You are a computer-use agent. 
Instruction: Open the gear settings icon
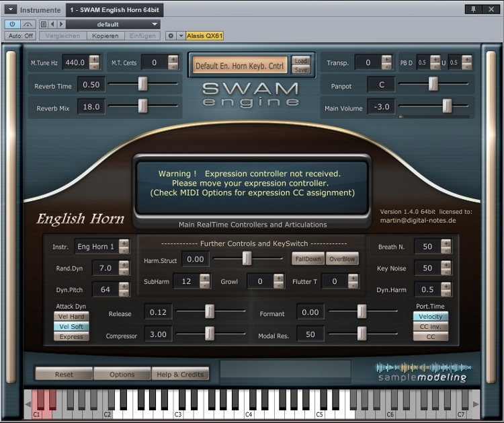(x=171, y=36)
